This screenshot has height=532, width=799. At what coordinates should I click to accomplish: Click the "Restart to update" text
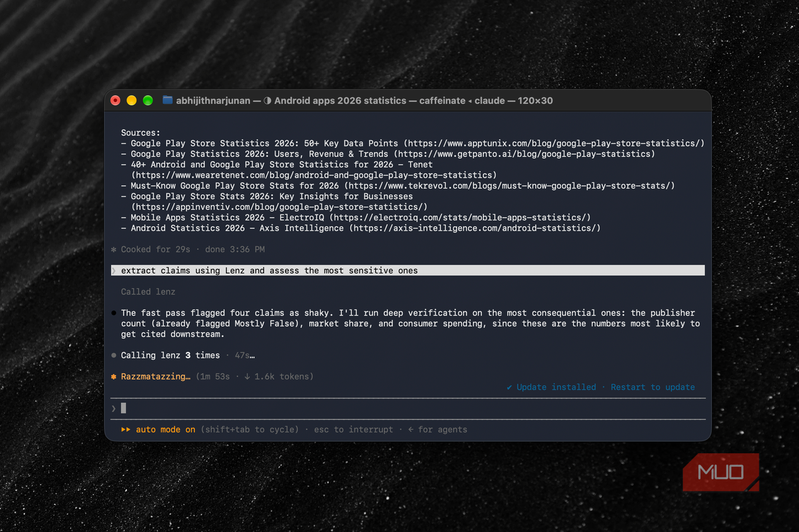pyautogui.click(x=653, y=387)
